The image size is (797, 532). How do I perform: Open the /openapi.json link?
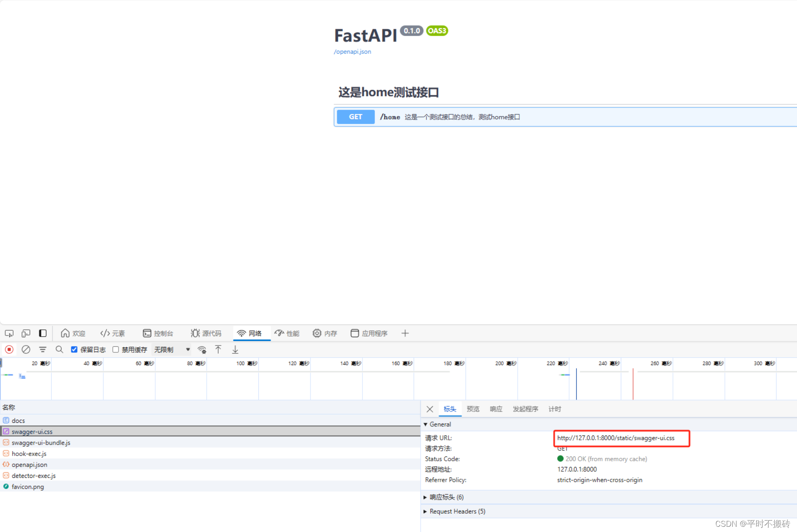click(352, 52)
